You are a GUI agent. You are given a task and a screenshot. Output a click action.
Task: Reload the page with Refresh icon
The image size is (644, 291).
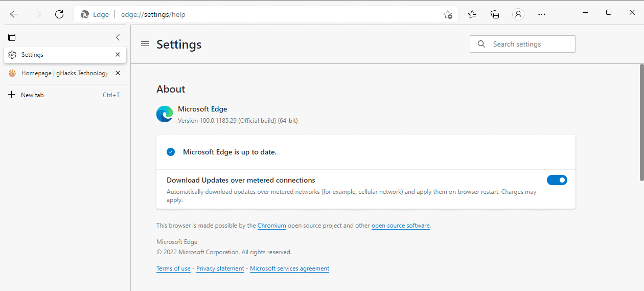click(x=59, y=14)
